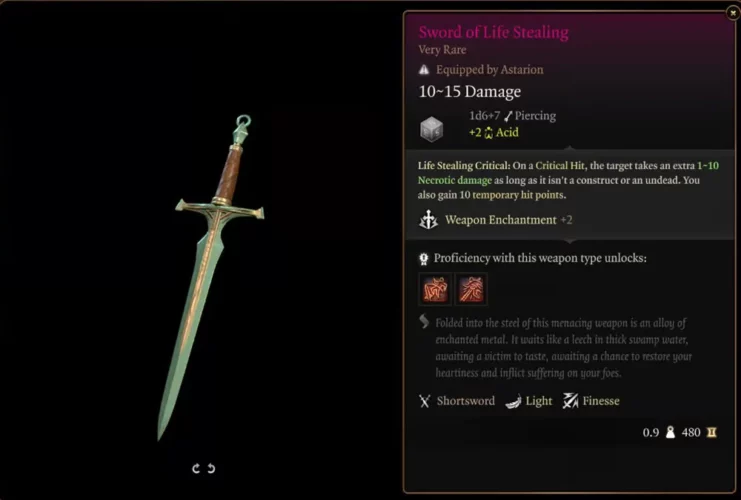Click the proficiency badge icon
This screenshot has height=500, width=741.
[x=423, y=259]
